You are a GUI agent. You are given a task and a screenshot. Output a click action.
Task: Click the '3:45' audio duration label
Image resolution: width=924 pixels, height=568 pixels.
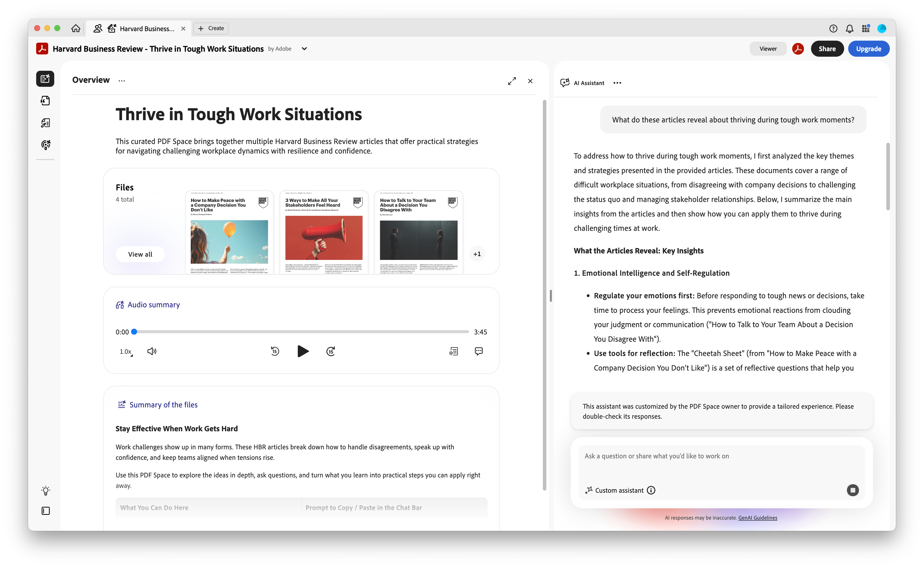click(480, 332)
